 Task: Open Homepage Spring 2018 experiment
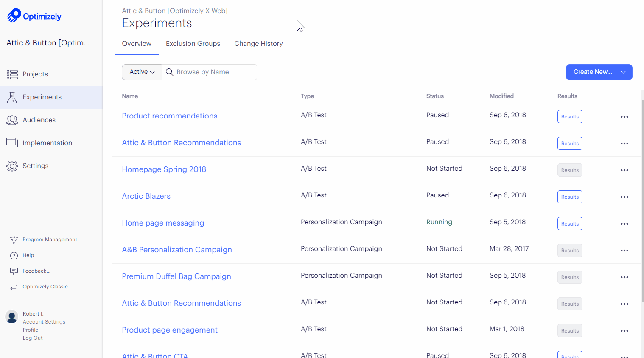tap(164, 169)
